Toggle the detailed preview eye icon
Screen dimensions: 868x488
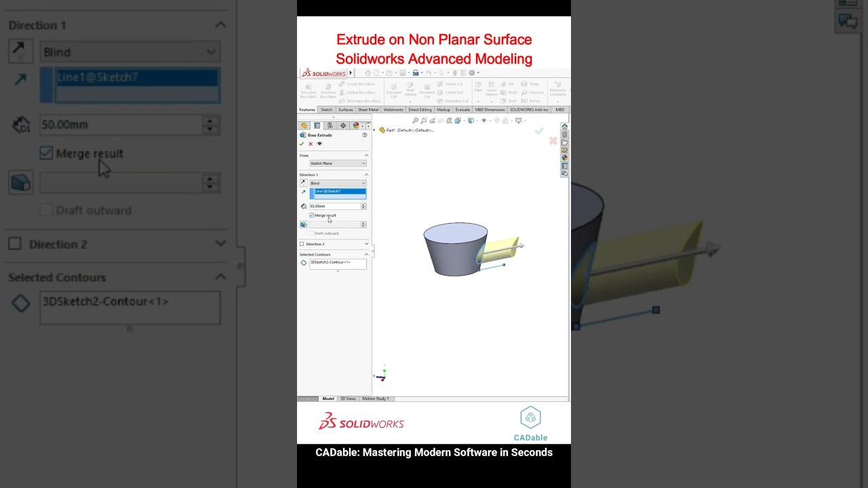(x=319, y=144)
